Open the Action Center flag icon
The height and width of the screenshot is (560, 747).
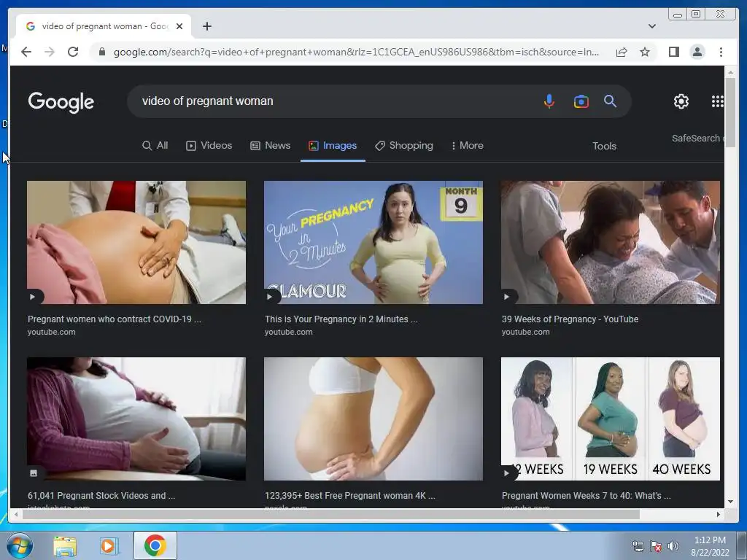tap(656, 546)
